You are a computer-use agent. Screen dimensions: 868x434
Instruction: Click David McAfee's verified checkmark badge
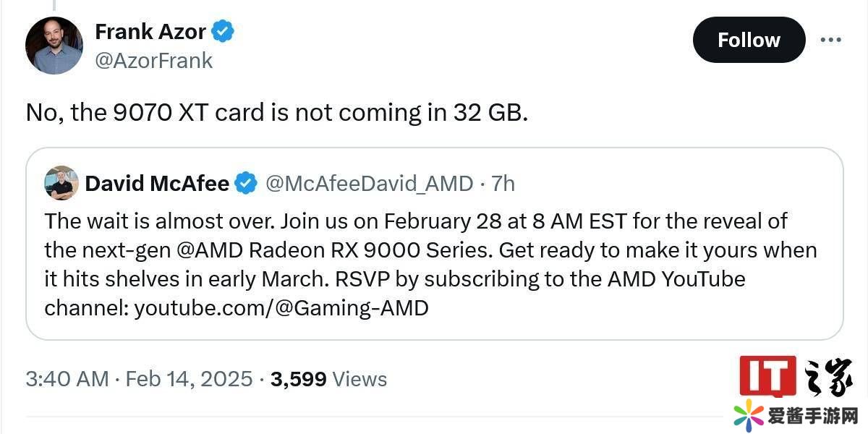tap(247, 184)
